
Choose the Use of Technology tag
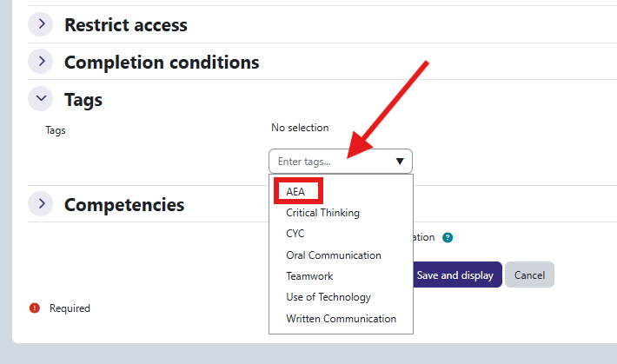point(328,297)
